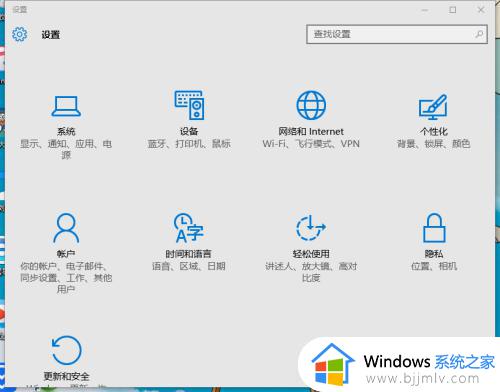500x392 pixels.
Task: Open the System (系统) laptop icon
Action: 66,107
